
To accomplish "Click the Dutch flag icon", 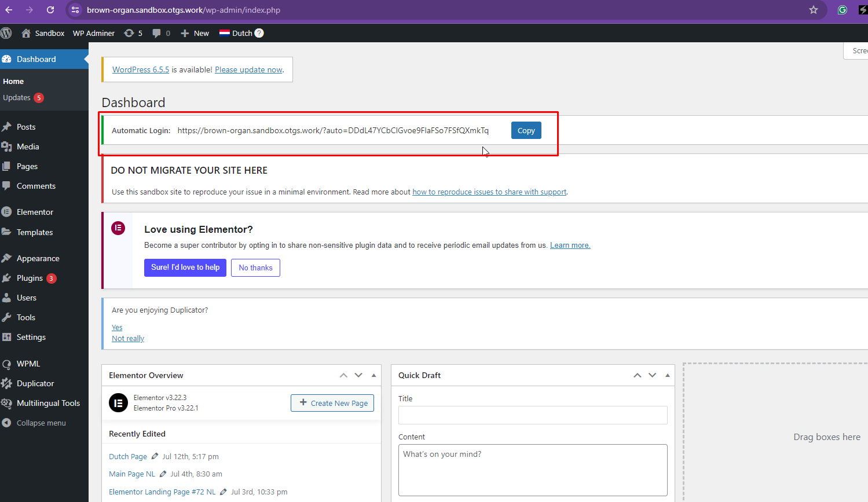I will pyautogui.click(x=225, y=33).
